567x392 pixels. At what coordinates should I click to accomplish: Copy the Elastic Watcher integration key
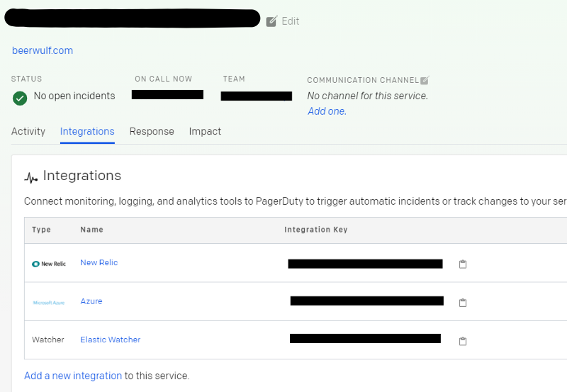463,341
